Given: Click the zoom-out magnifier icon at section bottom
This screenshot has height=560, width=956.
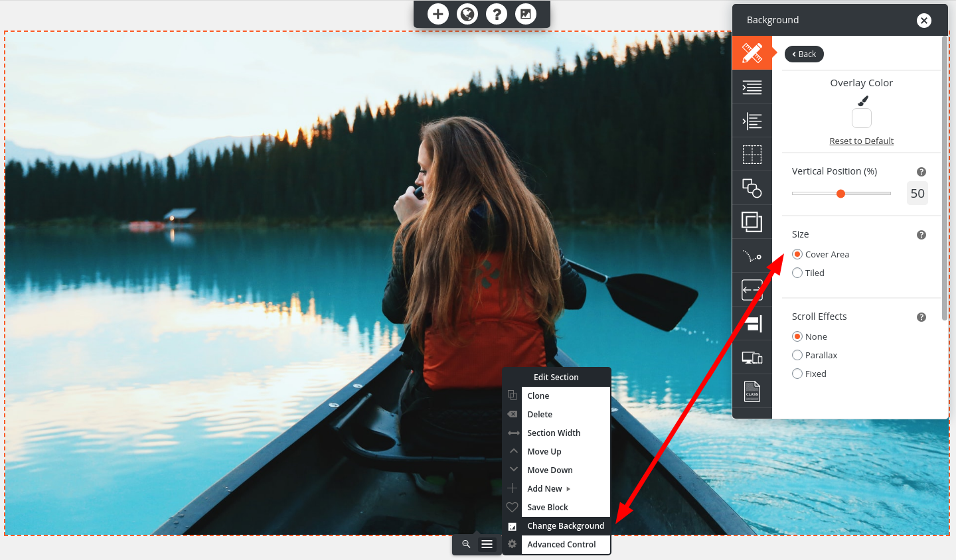Looking at the screenshot, I should click(466, 544).
